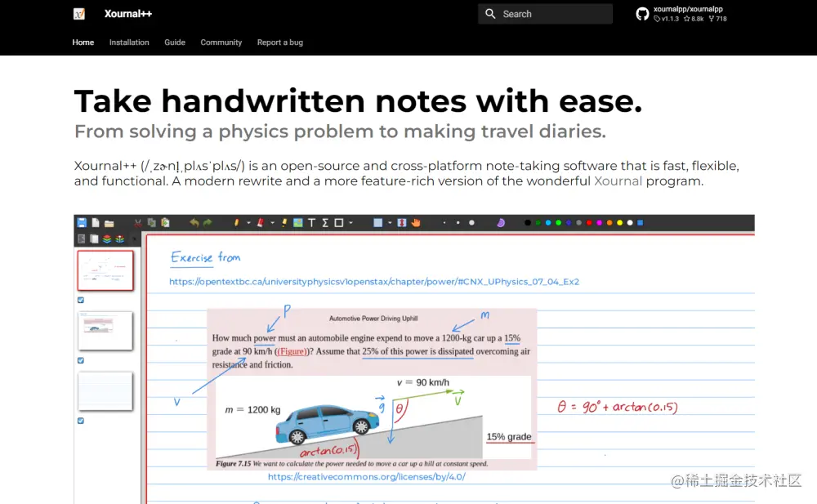Click the Open folder icon
The height and width of the screenshot is (504, 817).
[x=109, y=223]
